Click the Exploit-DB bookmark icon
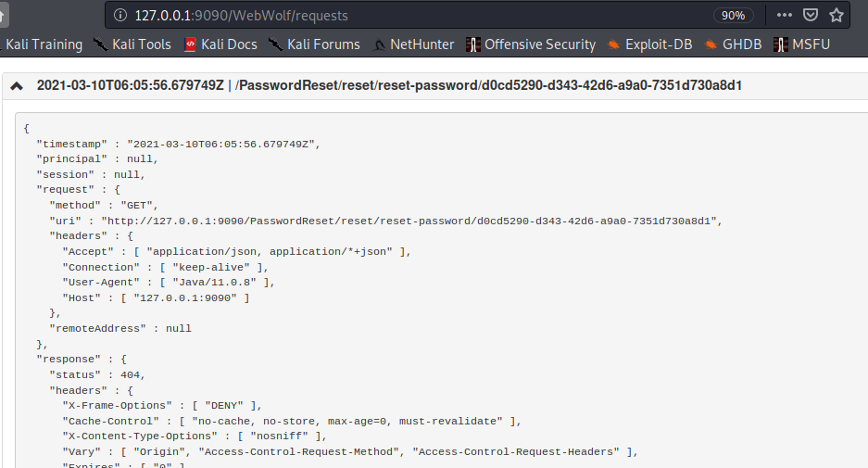Image resolution: width=868 pixels, height=468 pixels. coord(614,44)
